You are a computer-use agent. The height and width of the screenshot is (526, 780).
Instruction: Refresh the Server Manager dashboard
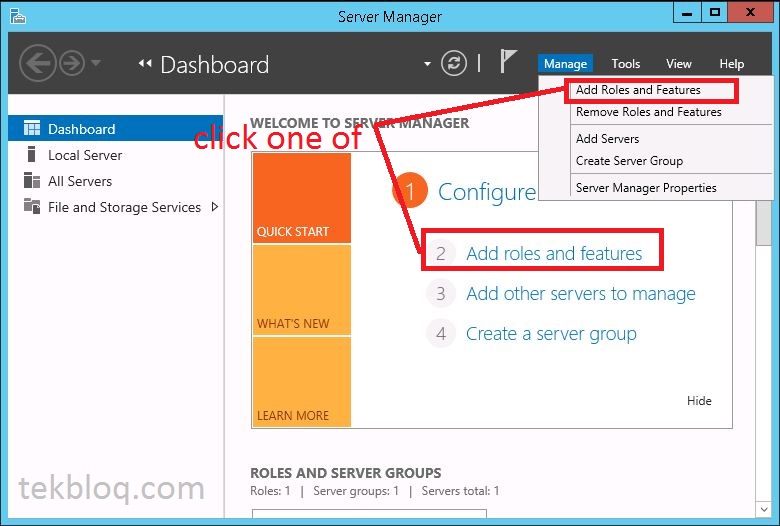click(x=454, y=63)
